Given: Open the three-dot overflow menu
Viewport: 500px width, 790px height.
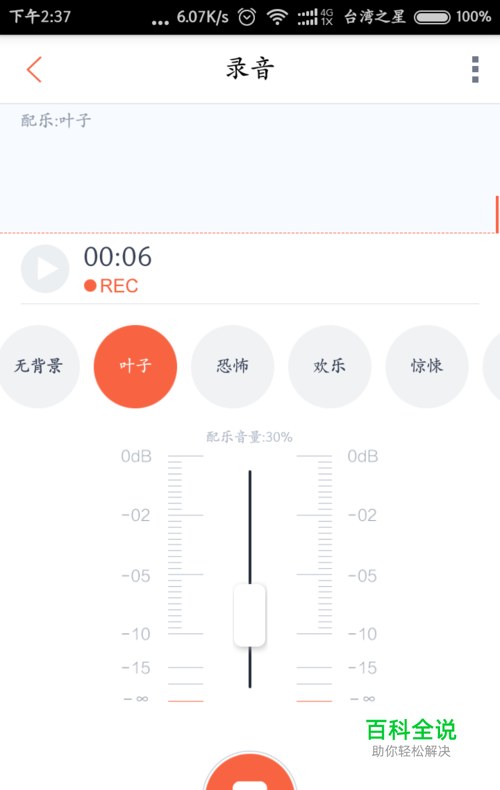Looking at the screenshot, I should pyautogui.click(x=475, y=70).
